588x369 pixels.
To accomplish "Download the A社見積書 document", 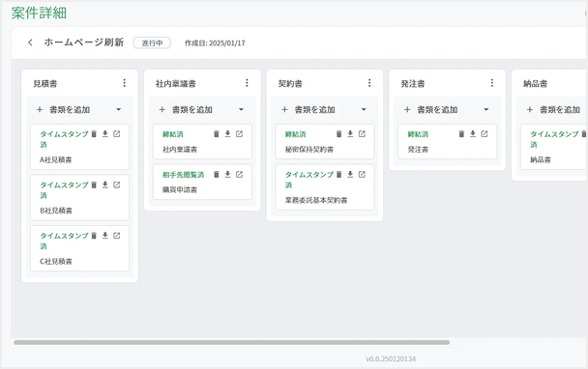I will pyautogui.click(x=105, y=133).
